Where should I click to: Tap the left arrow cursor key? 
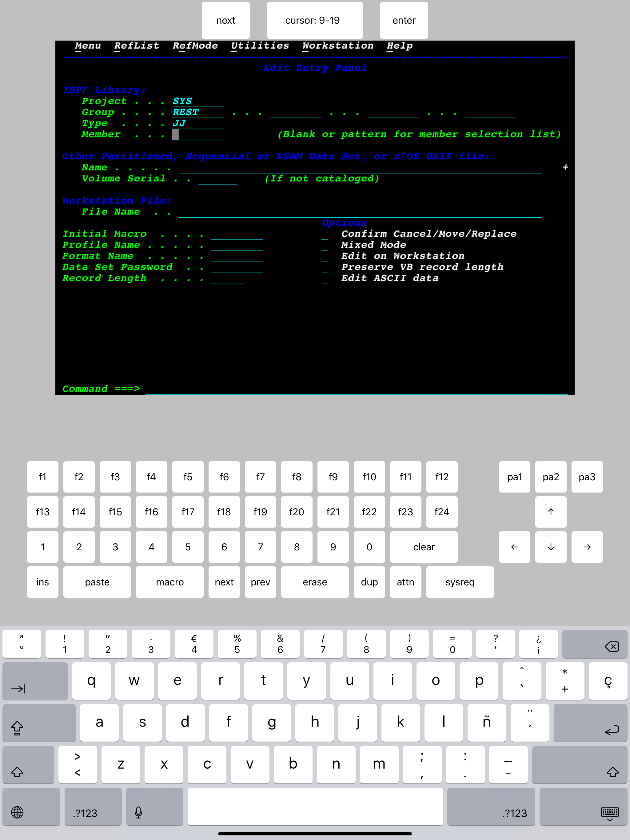click(514, 546)
